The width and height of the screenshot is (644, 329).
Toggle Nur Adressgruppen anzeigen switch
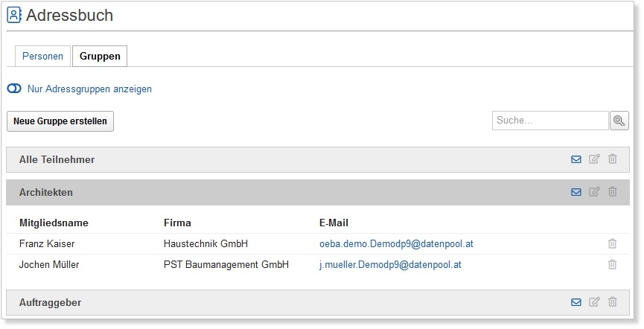point(14,89)
